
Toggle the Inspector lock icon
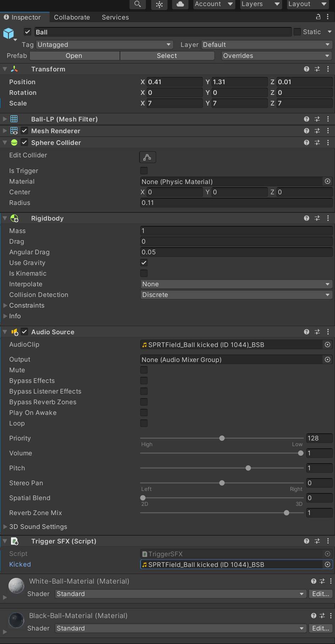(x=318, y=17)
